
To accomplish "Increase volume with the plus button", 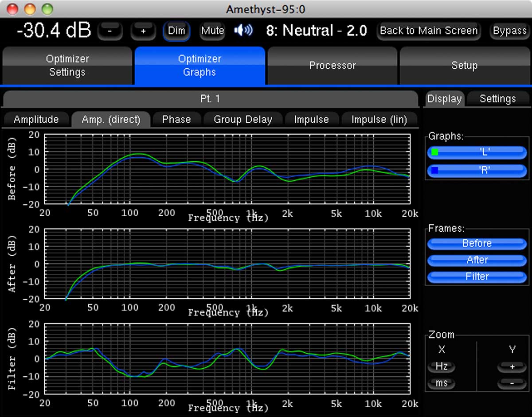I will 143,31.
